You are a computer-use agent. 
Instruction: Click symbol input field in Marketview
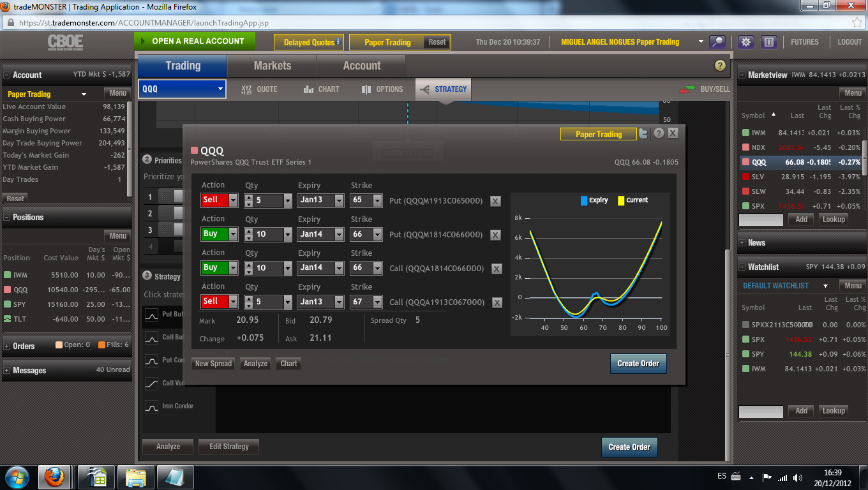point(761,219)
